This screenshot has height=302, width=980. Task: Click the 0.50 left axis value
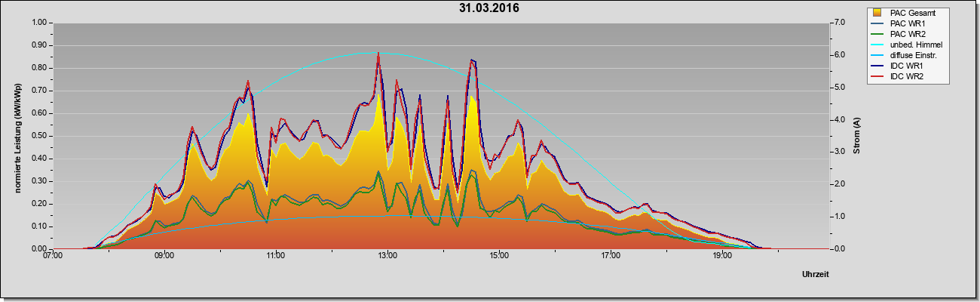point(38,136)
